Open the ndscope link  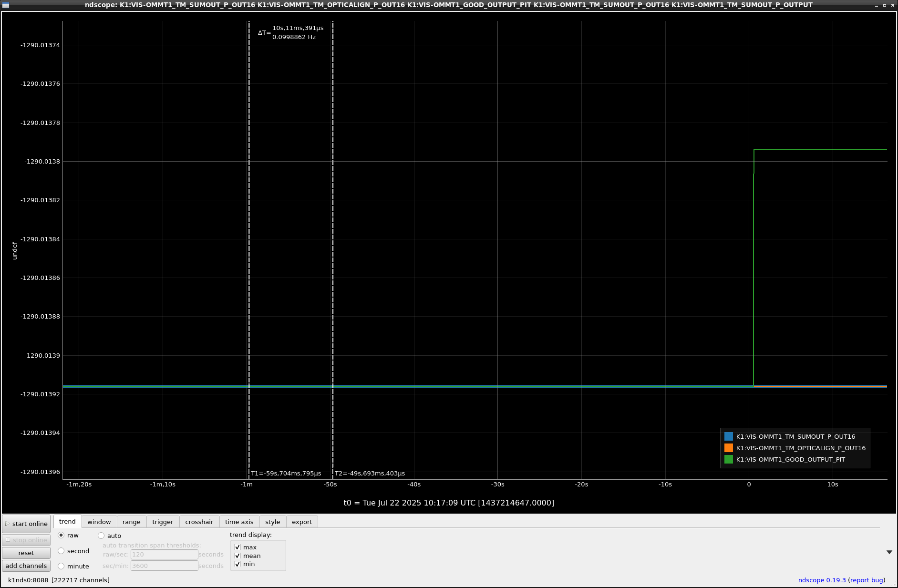(811, 580)
